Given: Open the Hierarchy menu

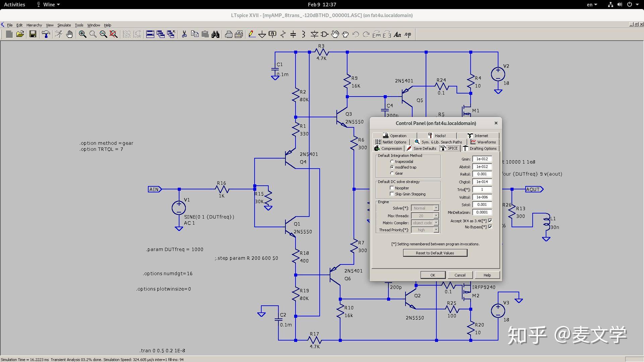Looking at the screenshot, I should [x=34, y=25].
